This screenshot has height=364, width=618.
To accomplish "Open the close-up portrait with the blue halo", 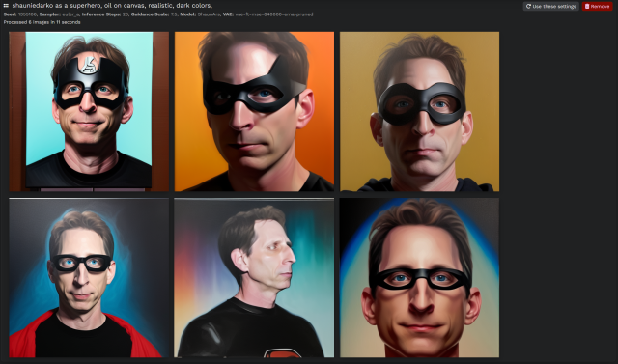I will tap(419, 278).
